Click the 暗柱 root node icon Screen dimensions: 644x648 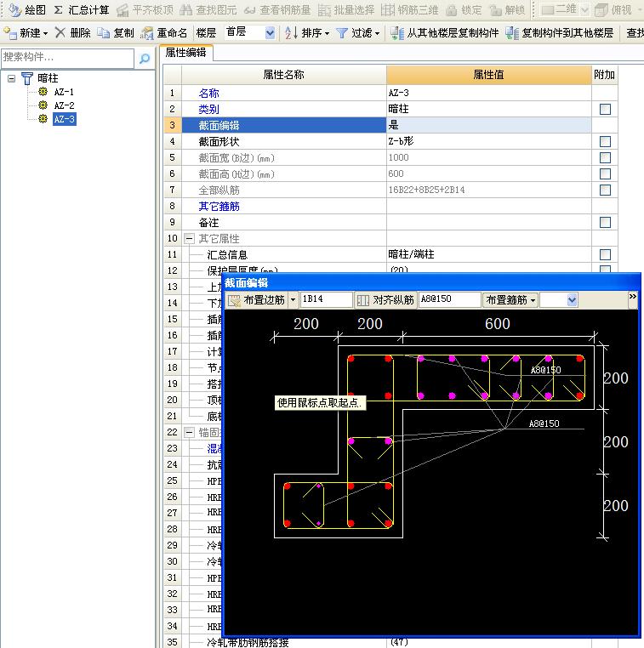(x=27, y=78)
